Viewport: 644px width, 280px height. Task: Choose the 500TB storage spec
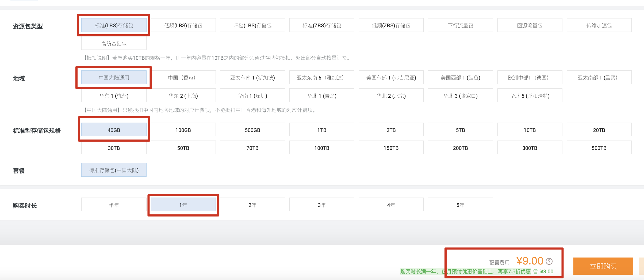(x=599, y=148)
